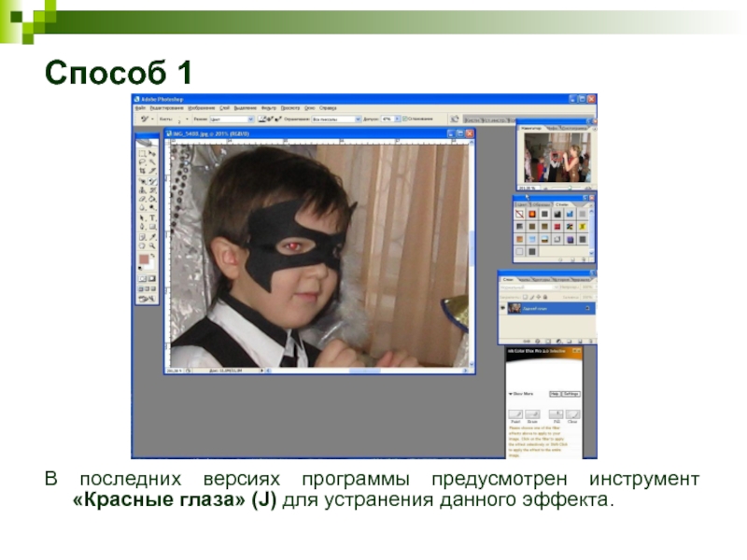747x560 pixels.
Task: Select the Magic Wand tool
Action: 152,162
